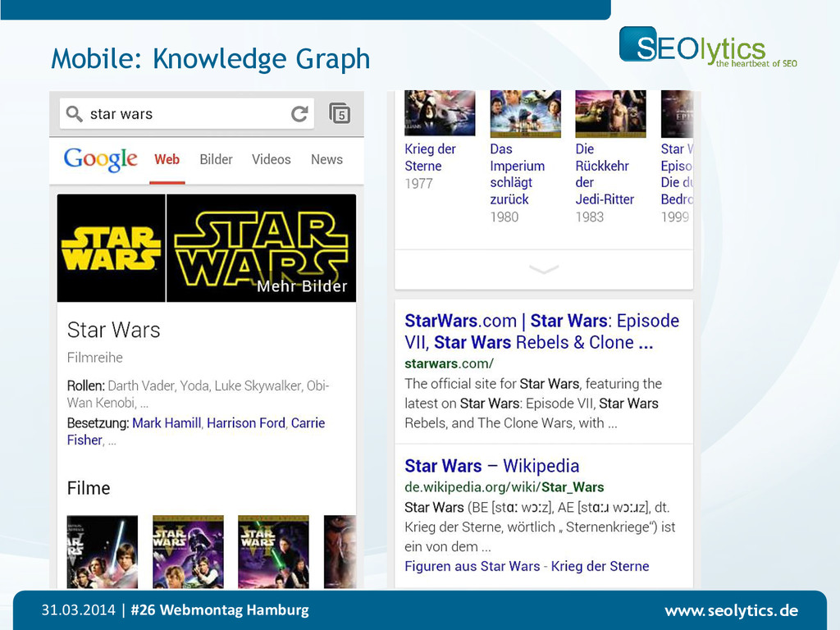Click the SEOlytics logo

[708, 47]
